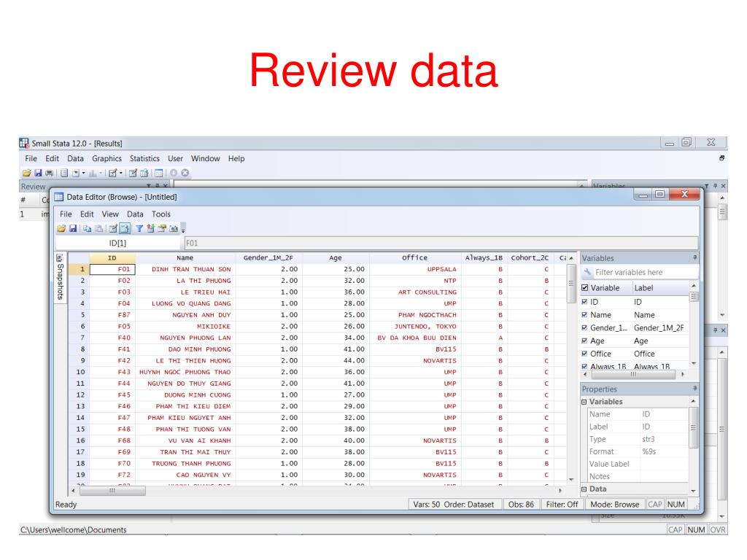
Task: Click Graph icon in main Stata toolbar
Action: click(93, 173)
